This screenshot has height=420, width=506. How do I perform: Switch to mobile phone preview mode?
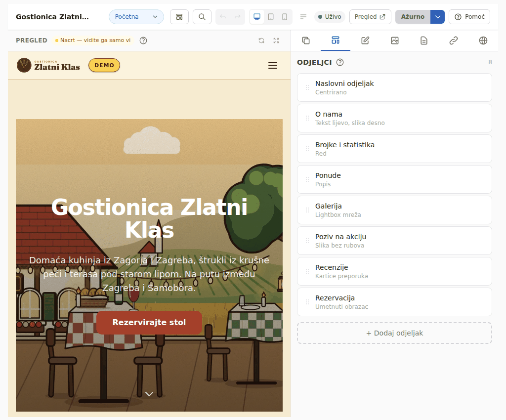(x=285, y=17)
